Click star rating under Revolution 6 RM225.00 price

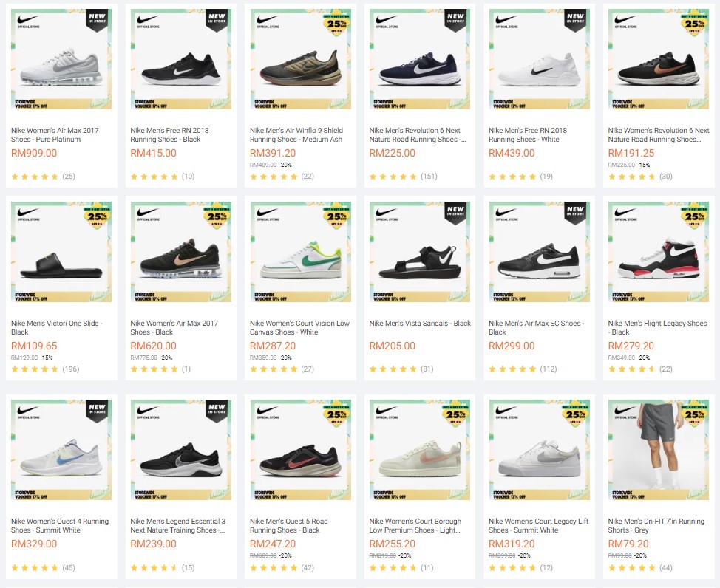pyautogui.click(x=393, y=177)
